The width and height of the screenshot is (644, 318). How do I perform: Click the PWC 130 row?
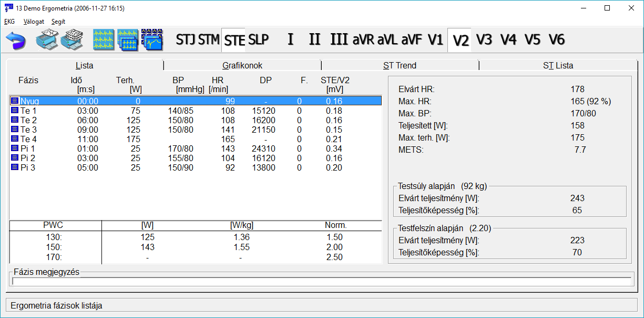(196, 237)
